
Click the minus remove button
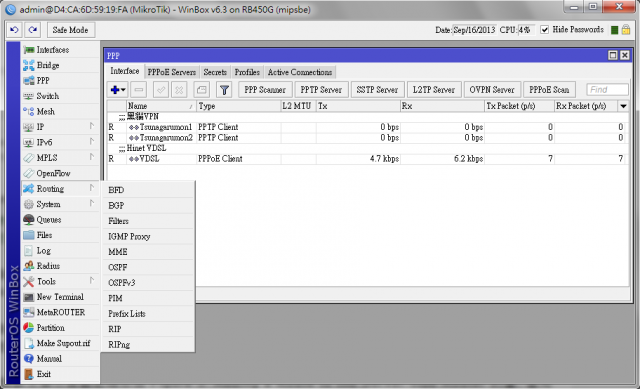pyautogui.click(x=139, y=90)
